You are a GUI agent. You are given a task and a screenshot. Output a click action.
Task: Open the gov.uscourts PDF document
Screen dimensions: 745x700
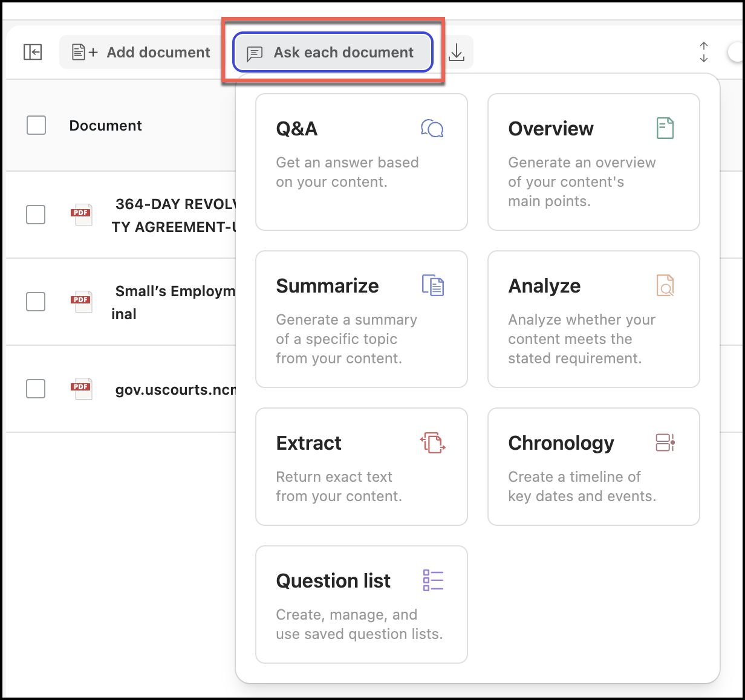point(175,390)
